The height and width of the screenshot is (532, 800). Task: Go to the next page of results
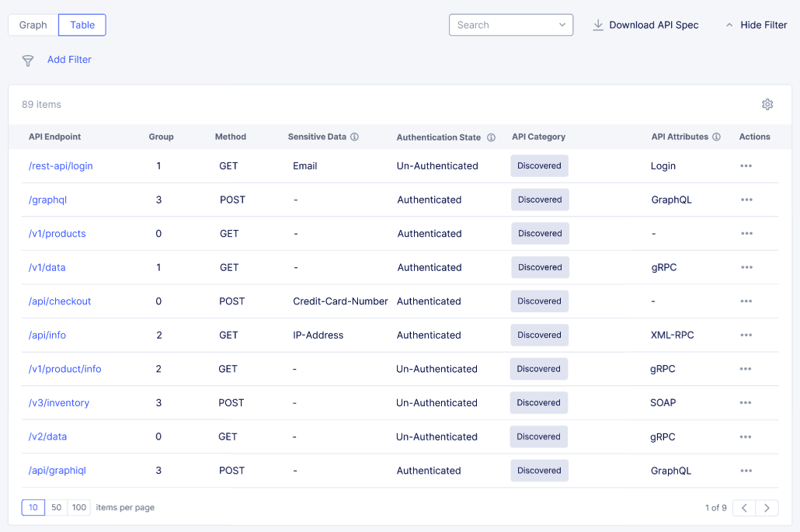coord(767,507)
